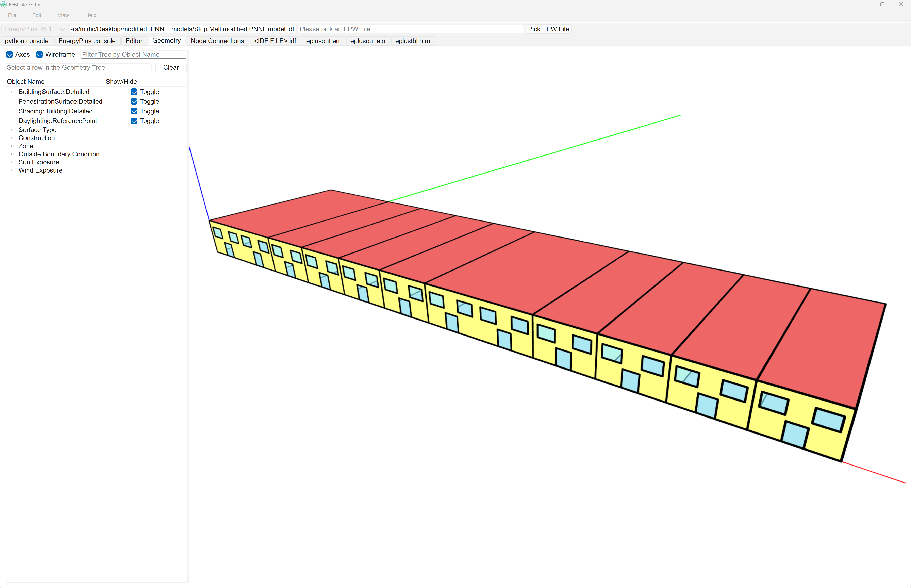The width and height of the screenshot is (911, 588).
Task: Expand the BuildingSurface:Detailed tree row
Action: pos(12,92)
